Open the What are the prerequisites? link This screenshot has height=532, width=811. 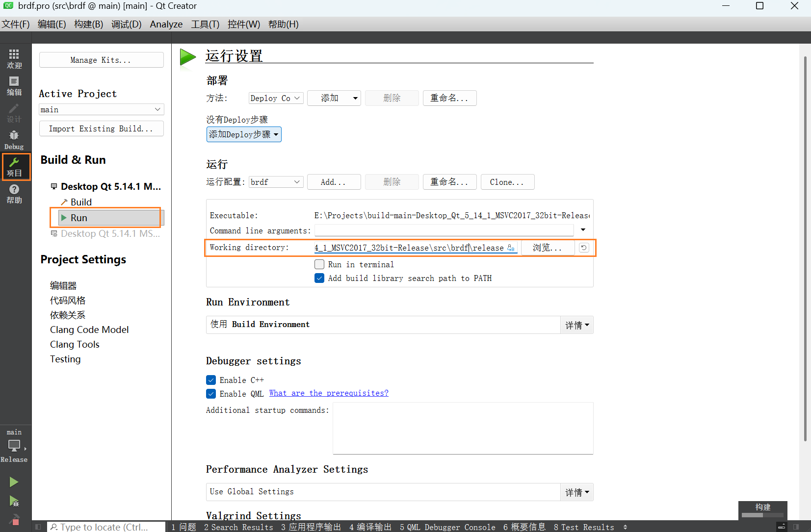[329, 393]
